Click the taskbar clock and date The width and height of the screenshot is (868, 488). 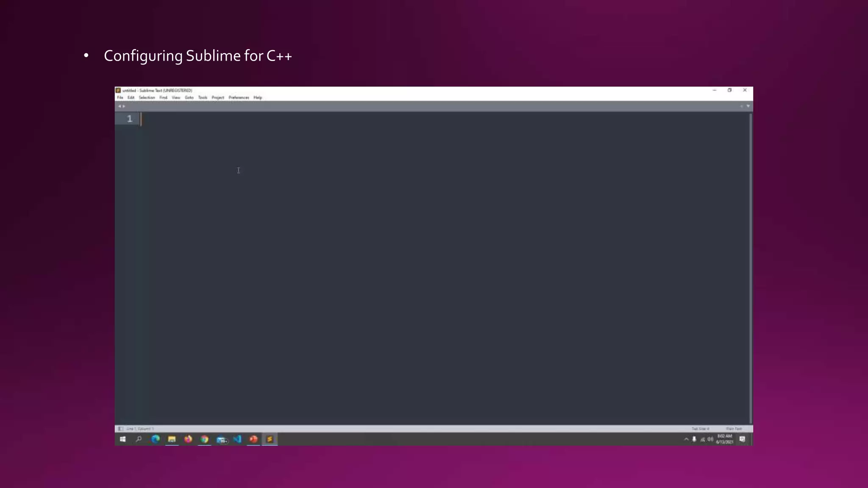point(725,439)
